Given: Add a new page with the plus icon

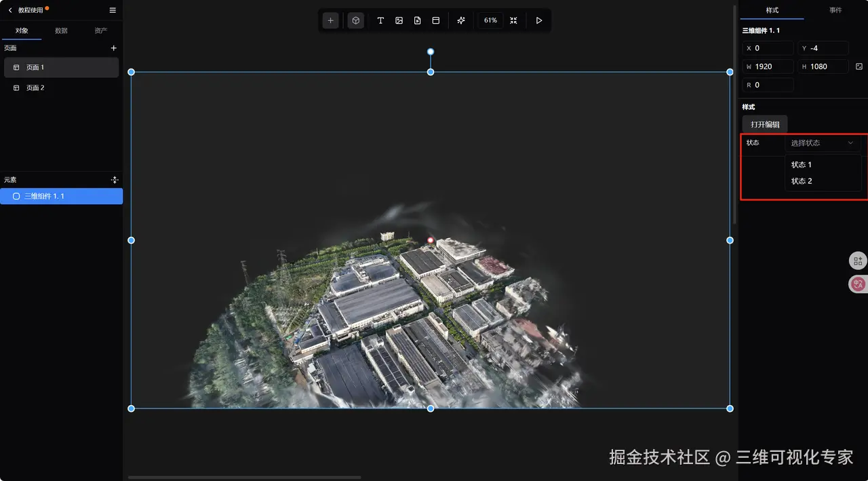Looking at the screenshot, I should pos(113,48).
